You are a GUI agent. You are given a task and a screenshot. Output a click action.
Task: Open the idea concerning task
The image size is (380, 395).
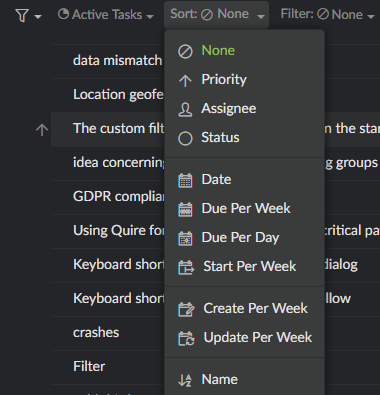pyautogui.click(x=119, y=163)
